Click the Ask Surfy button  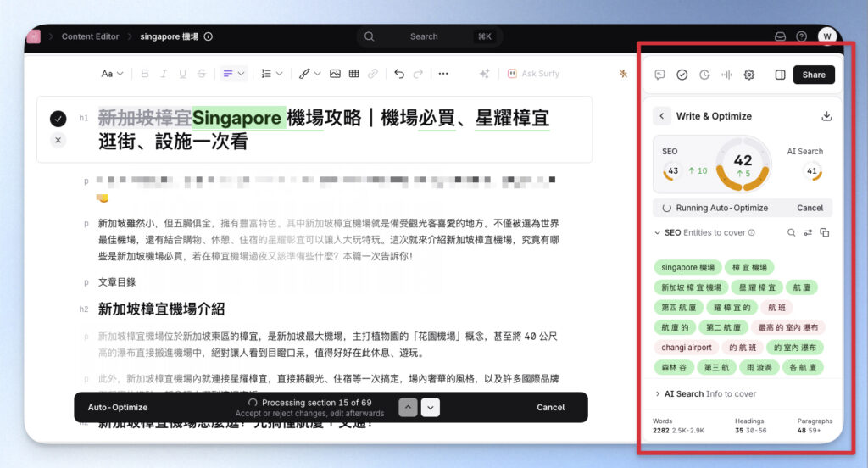534,74
